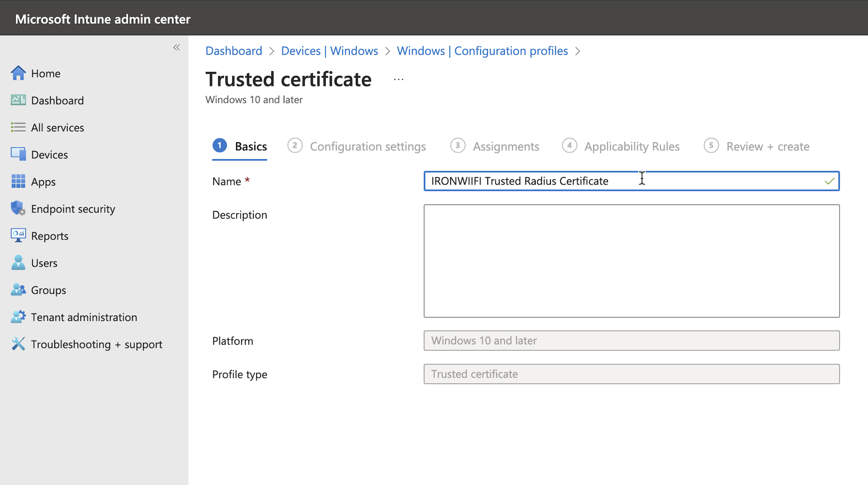Select the Applicability Rules step
Viewport: 868px width, 485px height.
[x=632, y=146]
